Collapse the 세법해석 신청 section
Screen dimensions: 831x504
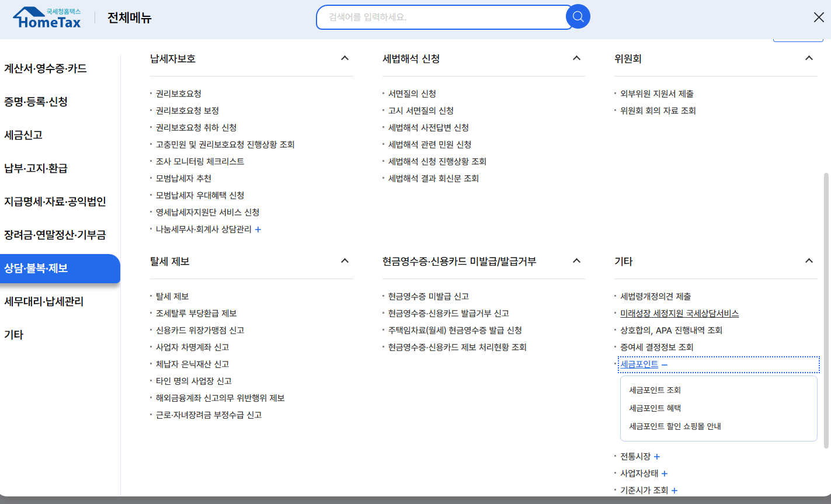tap(576, 58)
